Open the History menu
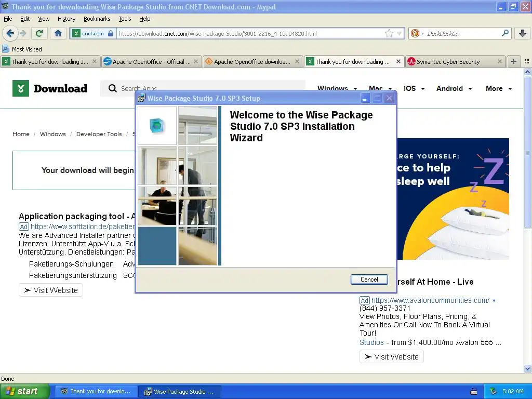Image resolution: width=532 pixels, height=399 pixels. click(66, 19)
